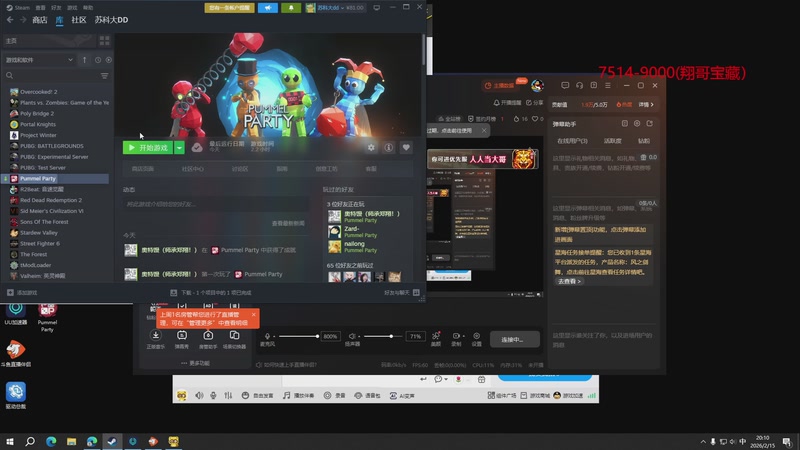Adjust the microphone volume slider

pyautogui.click(x=299, y=336)
